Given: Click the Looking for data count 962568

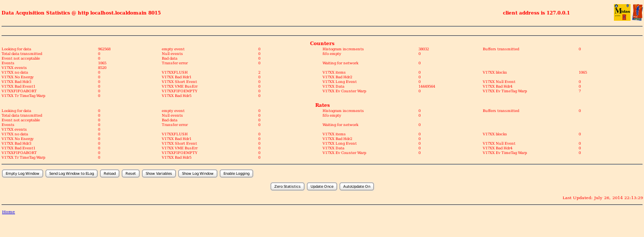Looking at the screenshot, I should (104, 49).
